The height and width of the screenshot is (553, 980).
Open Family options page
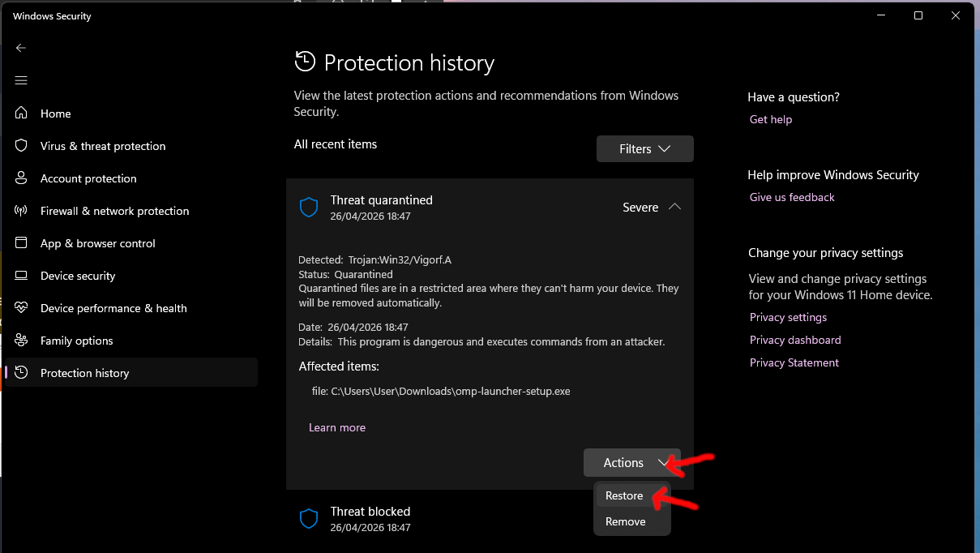(x=131, y=341)
